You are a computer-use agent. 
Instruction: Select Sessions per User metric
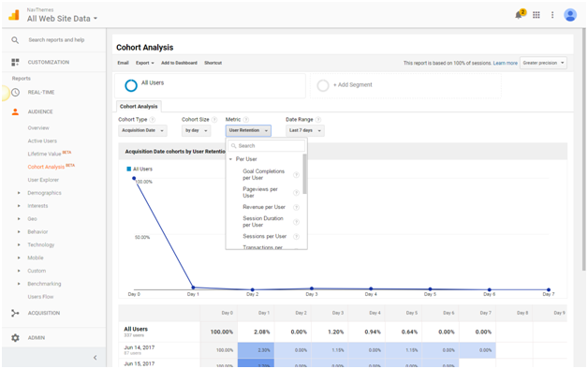point(265,236)
